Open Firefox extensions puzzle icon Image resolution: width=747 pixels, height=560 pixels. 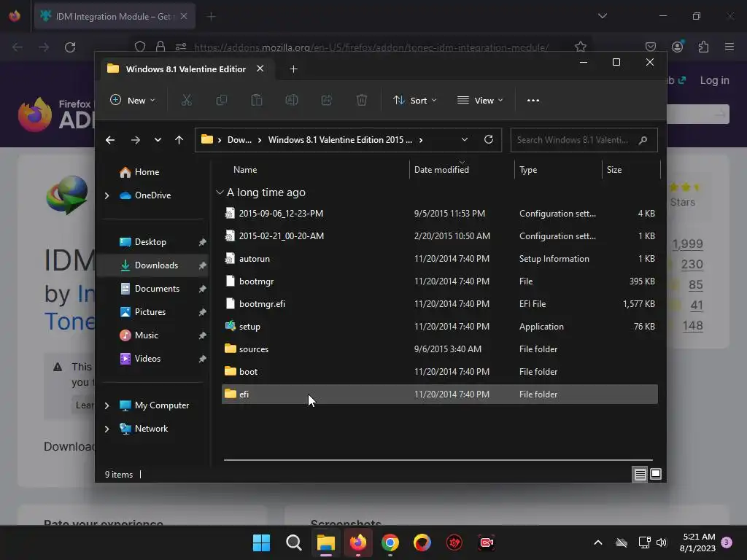coord(703,47)
